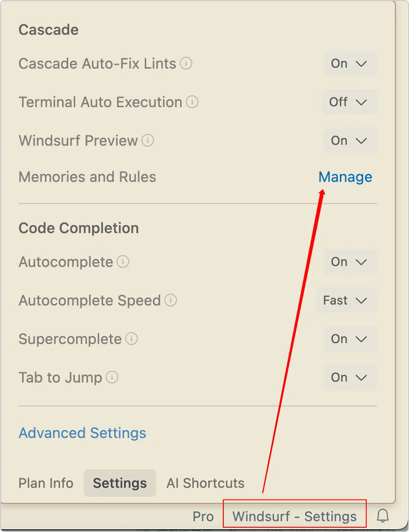409x532 pixels.
Task: Switch to the Plan Info tab
Action: pyautogui.click(x=46, y=483)
